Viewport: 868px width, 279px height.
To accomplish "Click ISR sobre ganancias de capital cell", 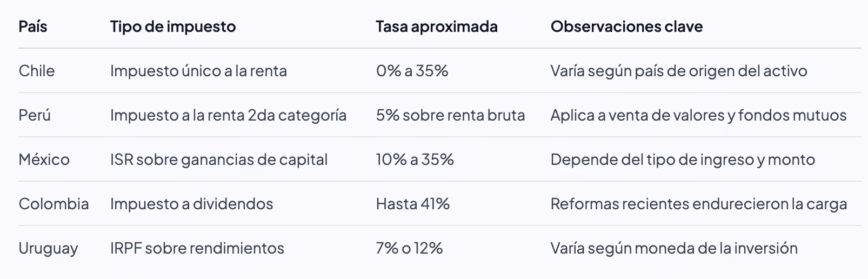I will (219, 160).
